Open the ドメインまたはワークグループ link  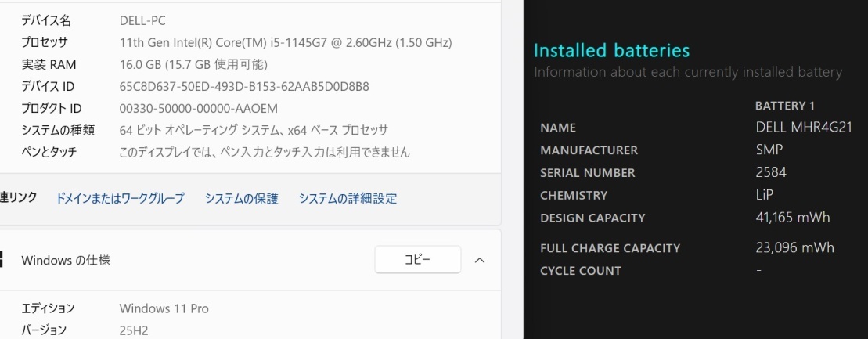tap(121, 198)
